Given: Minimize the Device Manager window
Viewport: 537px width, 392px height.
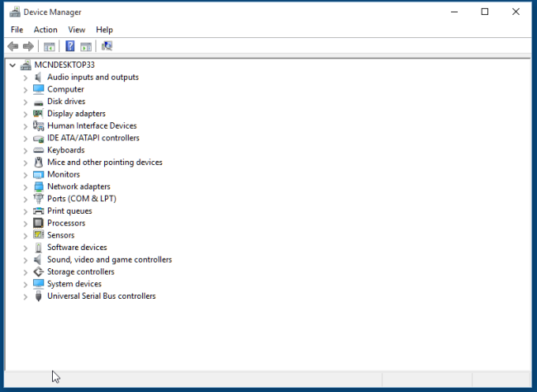Looking at the screenshot, I should [x=454, y=12].
